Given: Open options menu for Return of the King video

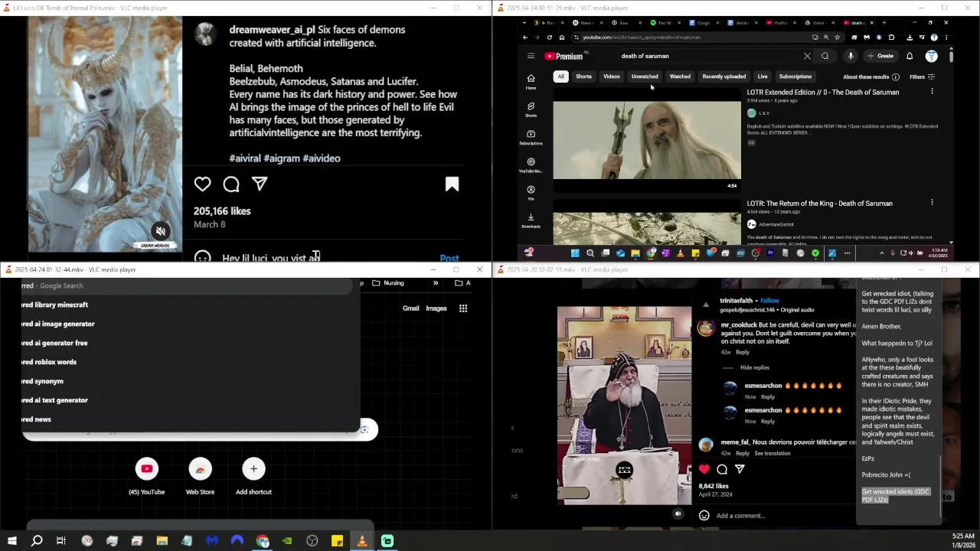Looking at the screenshot, I should click(x=932, y=203).
